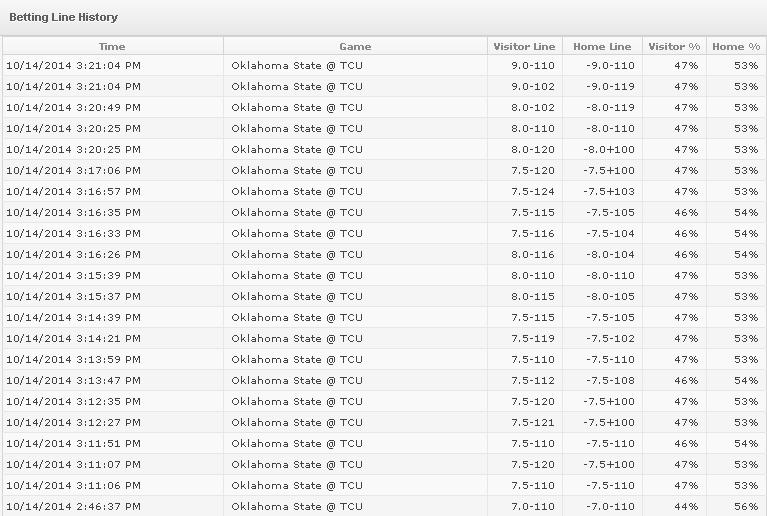This screenshot has height=516, width=767.
Task: Select the 3:21:04 PM row with 9.0-102 line
Action: tap(384, 87)
